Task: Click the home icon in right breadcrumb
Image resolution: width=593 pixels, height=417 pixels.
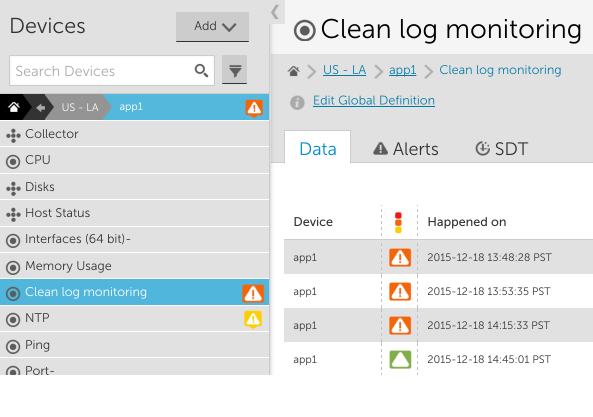Action: pyautogui.click(x=293, y=71)
